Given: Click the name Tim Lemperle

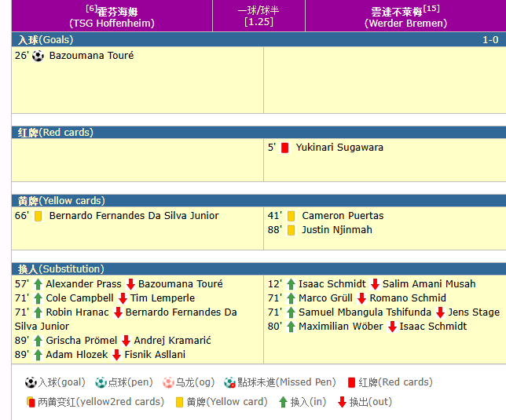Looking at the screenshot, I should coord(163,298).
